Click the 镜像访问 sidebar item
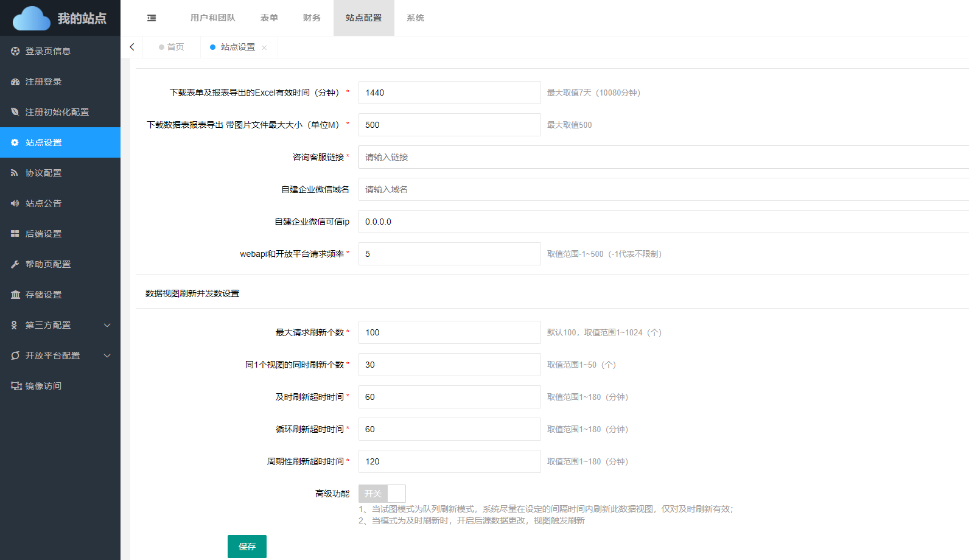This screenshot has height=560, width=969. point(43,386)
